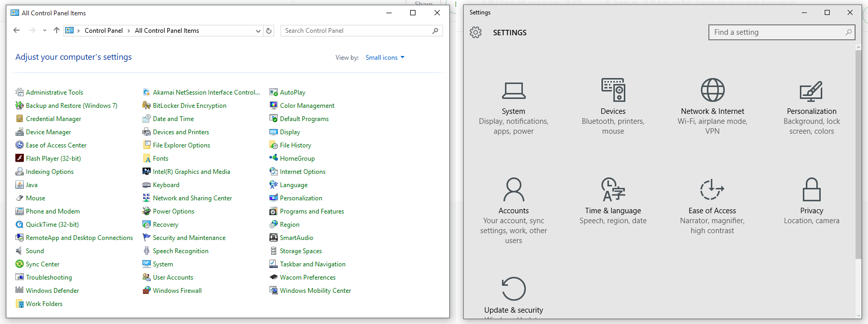Open Update & security icon
Viewport: 868px width, 324px height.
(513, 289)
